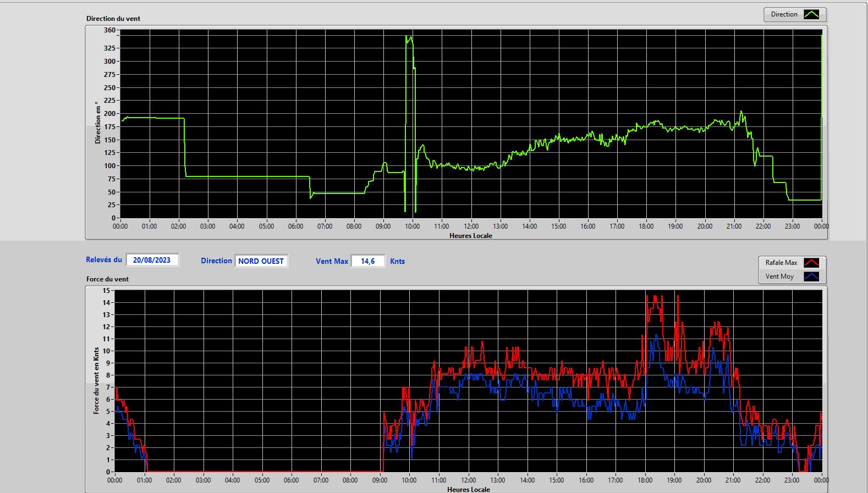
Task: Click the Rafale Max legend label
Action: point(781,263)
